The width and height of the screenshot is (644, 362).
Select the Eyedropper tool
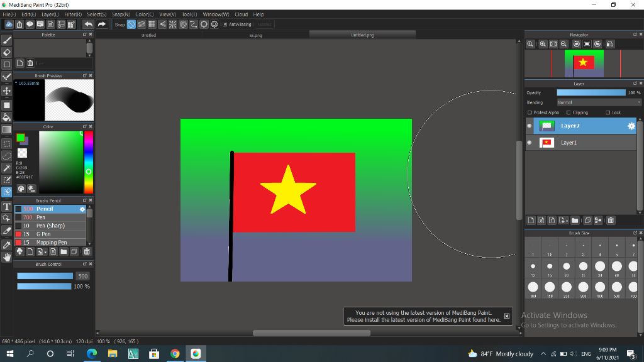(6, 245)
